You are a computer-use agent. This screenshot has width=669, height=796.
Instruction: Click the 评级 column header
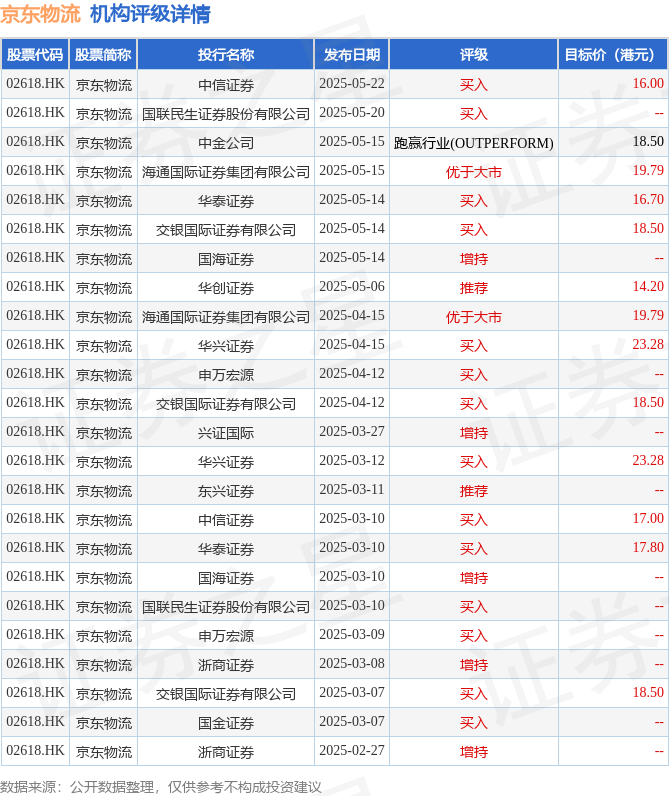point(474,55)
